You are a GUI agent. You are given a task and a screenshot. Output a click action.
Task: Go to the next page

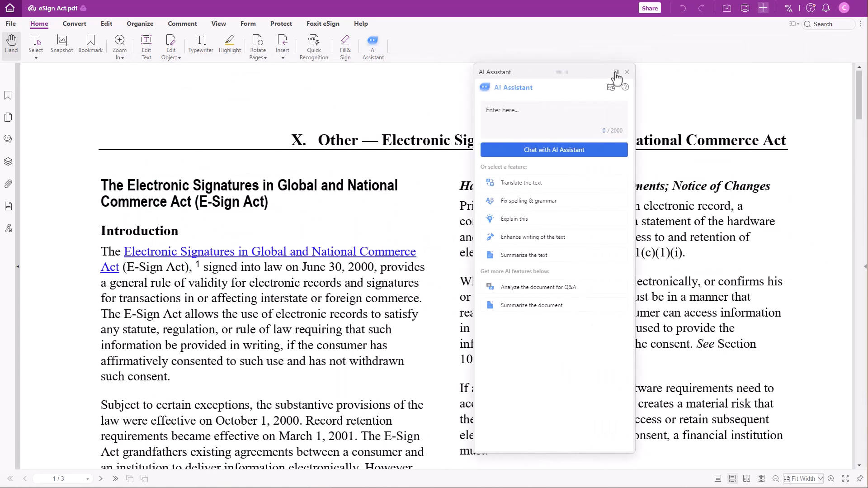(x=101, y=479)
